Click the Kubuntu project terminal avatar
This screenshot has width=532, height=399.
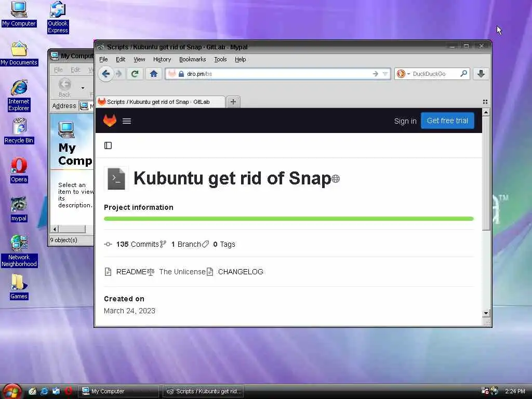click(116, 179)
